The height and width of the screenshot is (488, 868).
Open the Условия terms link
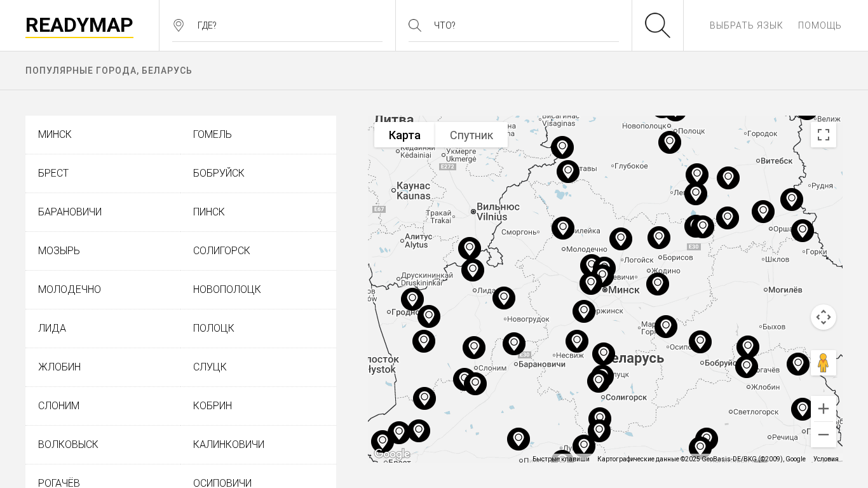826,459
